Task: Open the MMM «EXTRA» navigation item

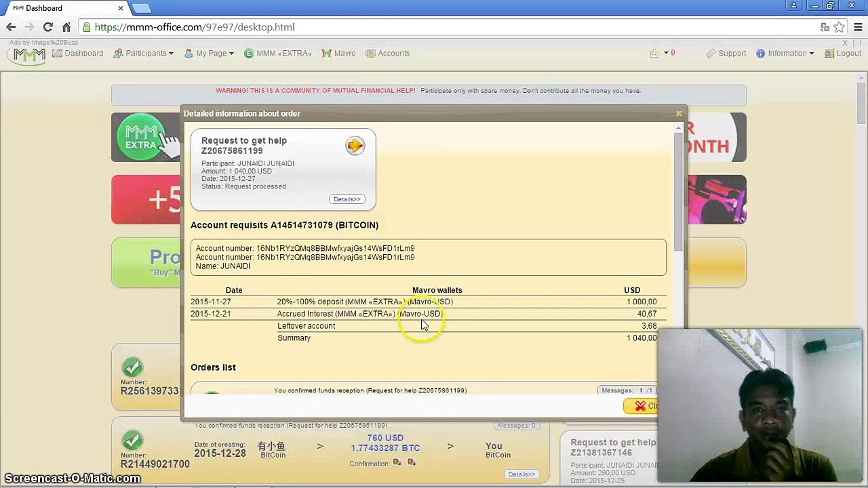Action: (x=278, y=54)
